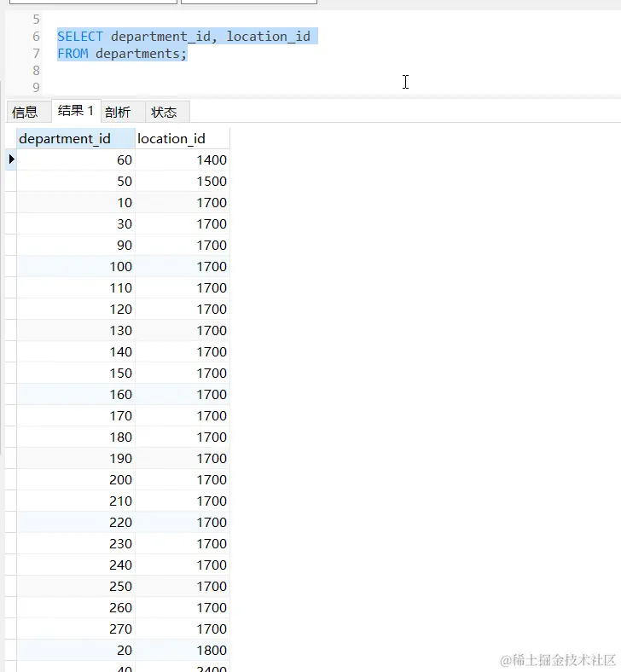Select department_id cell 100

[75, 267]
